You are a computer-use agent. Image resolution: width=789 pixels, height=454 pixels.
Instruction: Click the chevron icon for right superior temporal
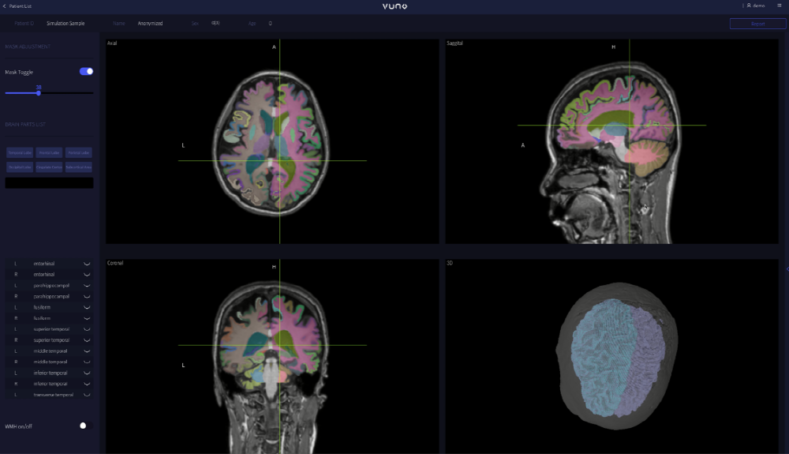pyautogui.click(x=87, y=340)
